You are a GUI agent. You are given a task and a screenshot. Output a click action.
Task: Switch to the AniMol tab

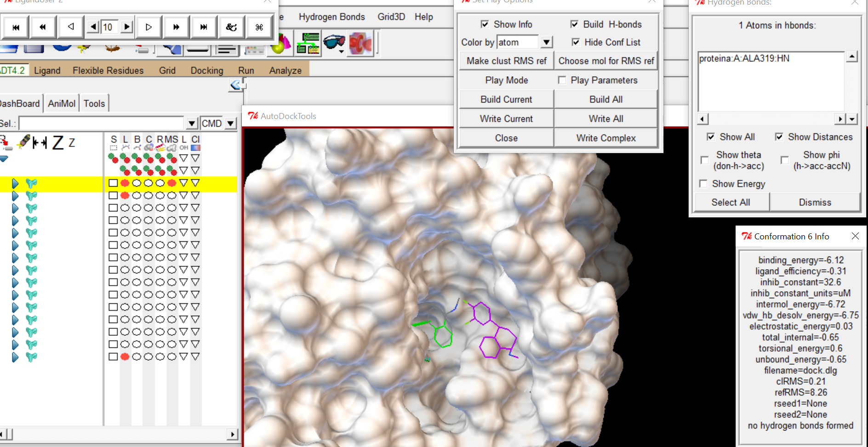[62, 103]
